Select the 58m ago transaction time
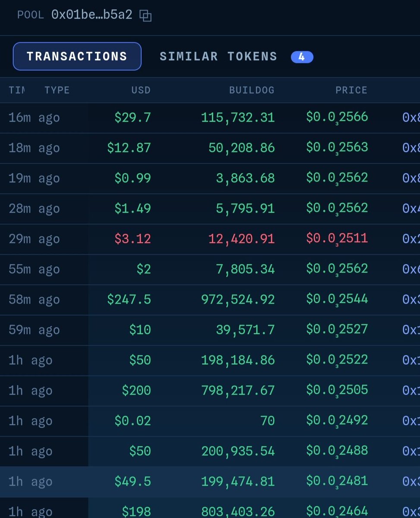Screen dimensions: 420x518 point(34,300)
